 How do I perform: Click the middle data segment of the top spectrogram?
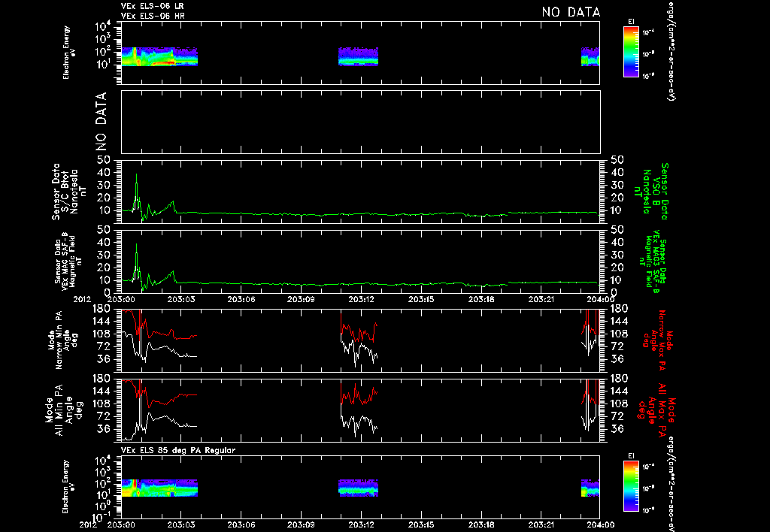pyautogui.click(x=359, y=56)
